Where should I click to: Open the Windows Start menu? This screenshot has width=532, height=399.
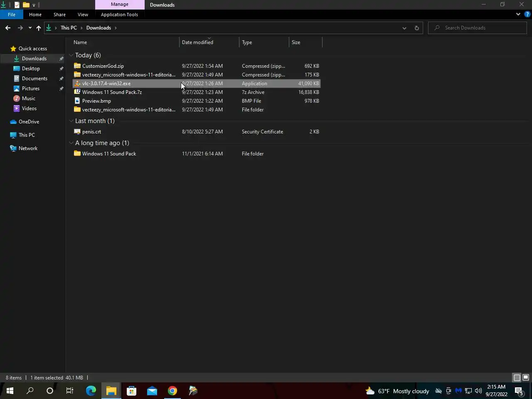pos(10,391)
